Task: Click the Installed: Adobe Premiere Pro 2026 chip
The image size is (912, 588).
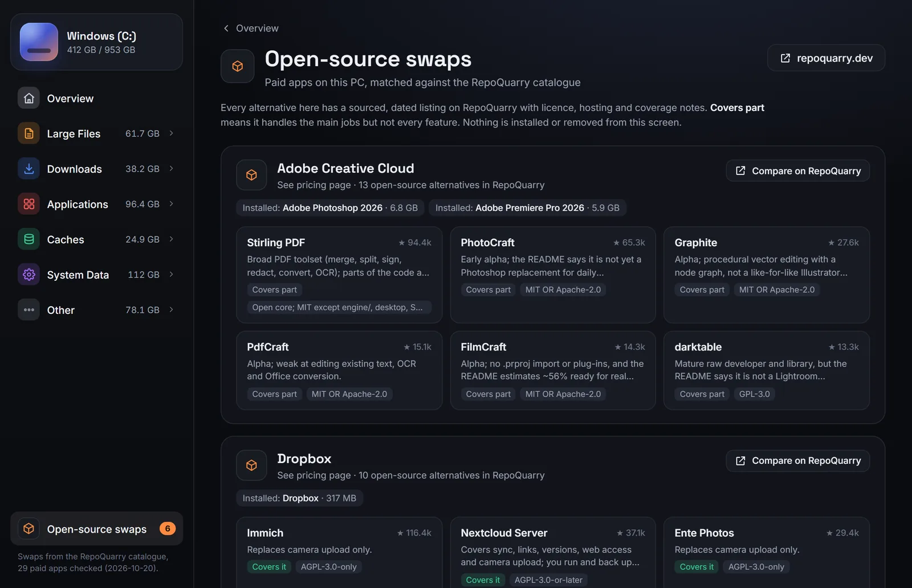Action: point(527,208)
